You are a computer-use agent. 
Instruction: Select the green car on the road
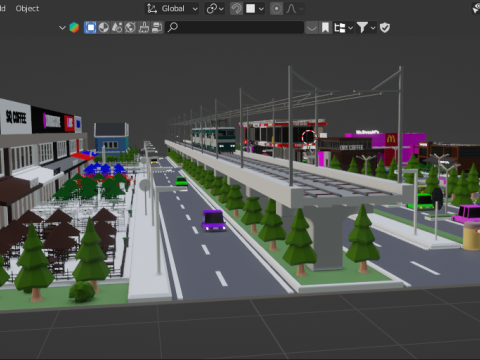tap(181, 181)
